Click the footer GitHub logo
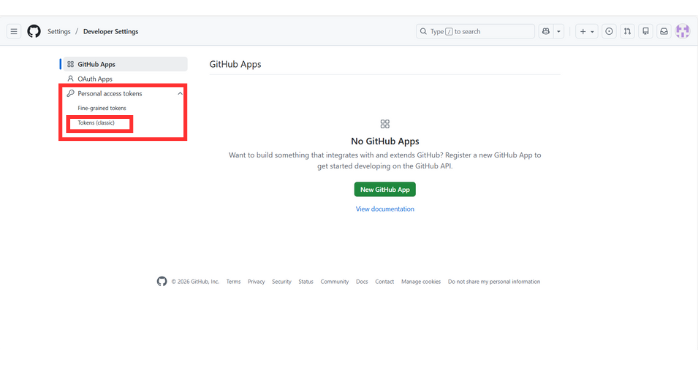 (162, 281)
